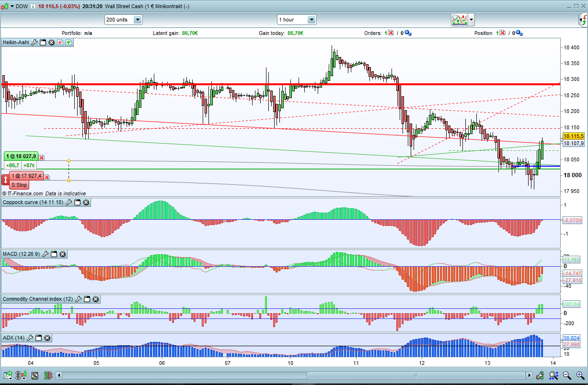Click the green up-arrow buy icon beside Heikin-Ashi
This screenshot has width=588, height=385.
coord(69,43)
